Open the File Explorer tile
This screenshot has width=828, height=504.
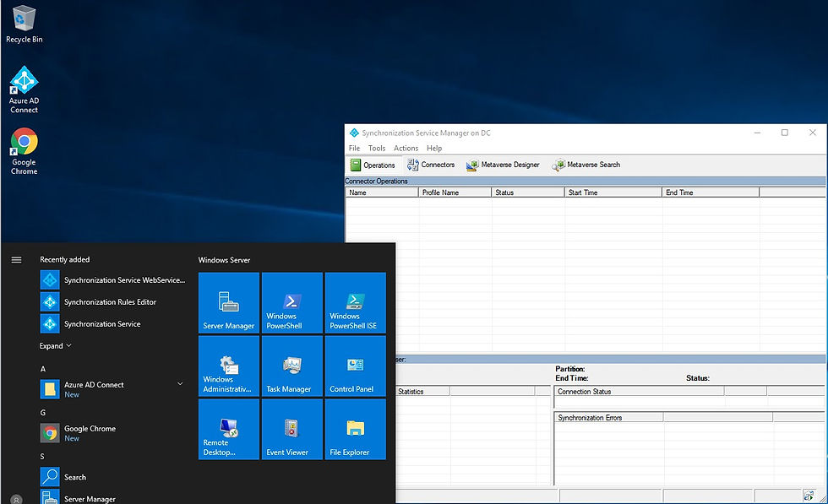[356, 430]
